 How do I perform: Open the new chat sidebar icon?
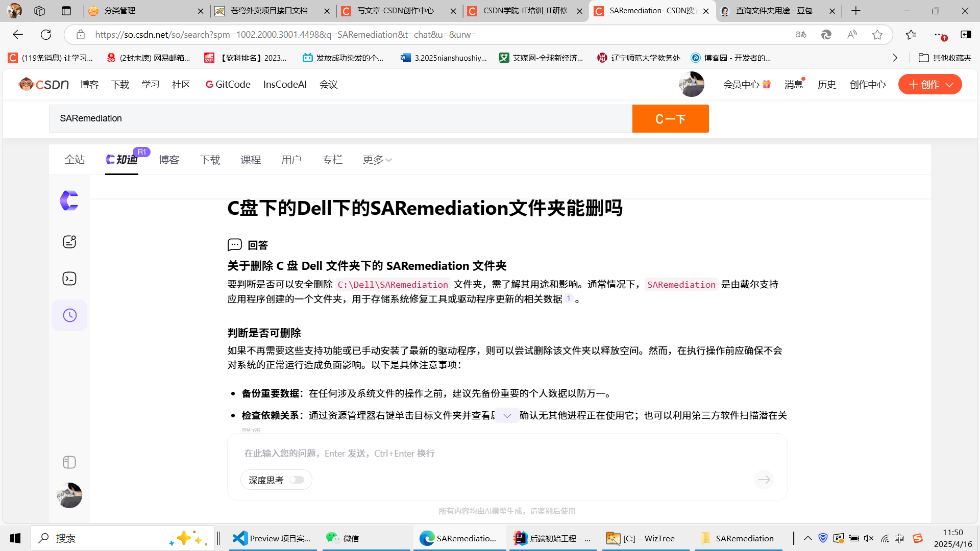(x=69, y=241)
